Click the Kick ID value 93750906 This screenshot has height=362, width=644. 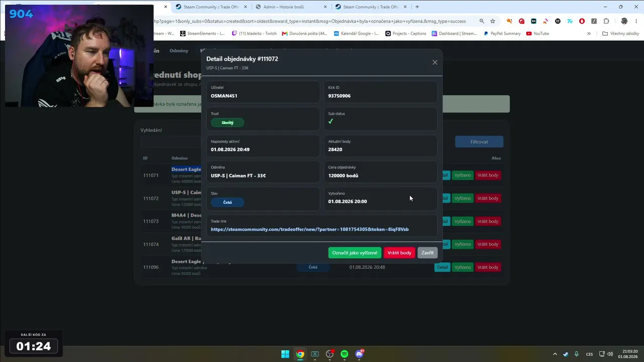coord(340,96)
